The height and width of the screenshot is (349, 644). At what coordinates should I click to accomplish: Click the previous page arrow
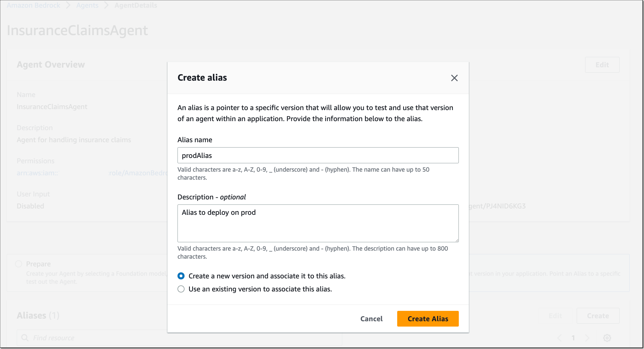click(x=560, y=338)
